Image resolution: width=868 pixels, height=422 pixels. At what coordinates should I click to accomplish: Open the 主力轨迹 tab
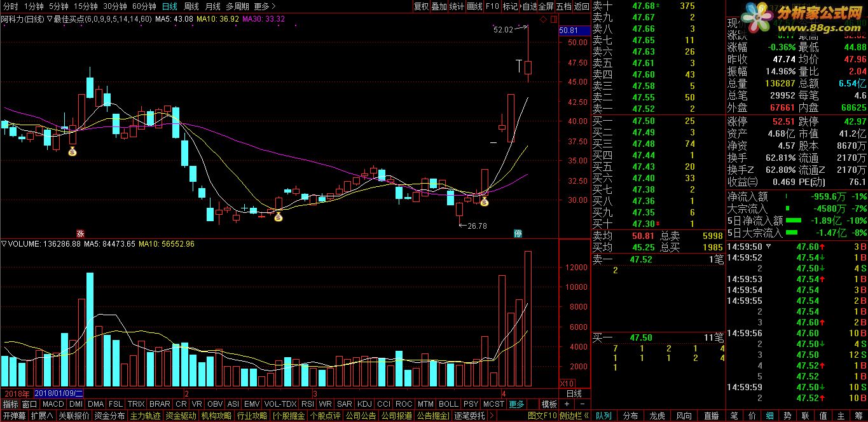coord(145,416)
